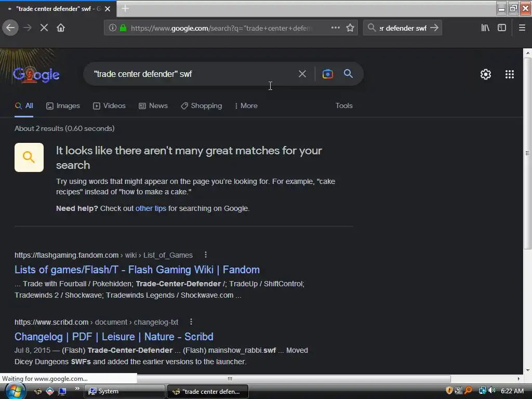This screenshot has width=532, height=399.
Task: Open the volume tray icon
Action: point(491,391)
